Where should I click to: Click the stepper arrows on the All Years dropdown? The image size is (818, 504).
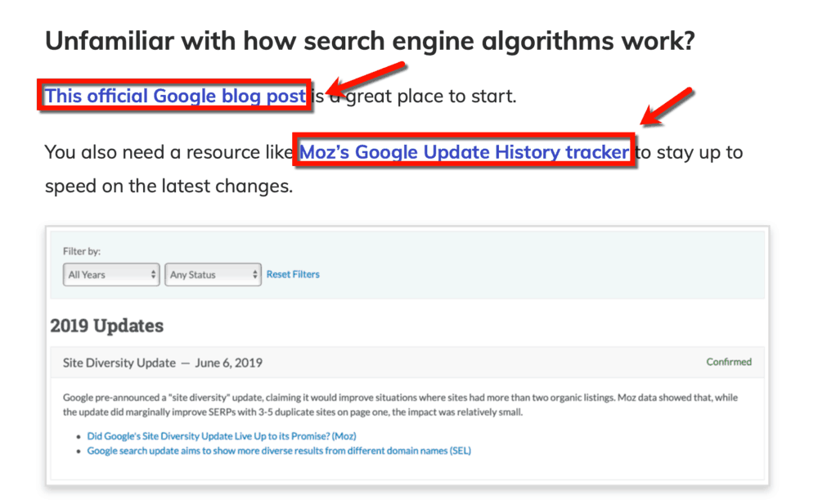tap(154, 275)
